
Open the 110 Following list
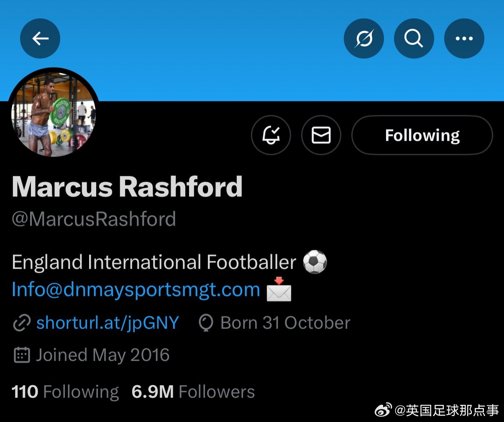(65, 392)
